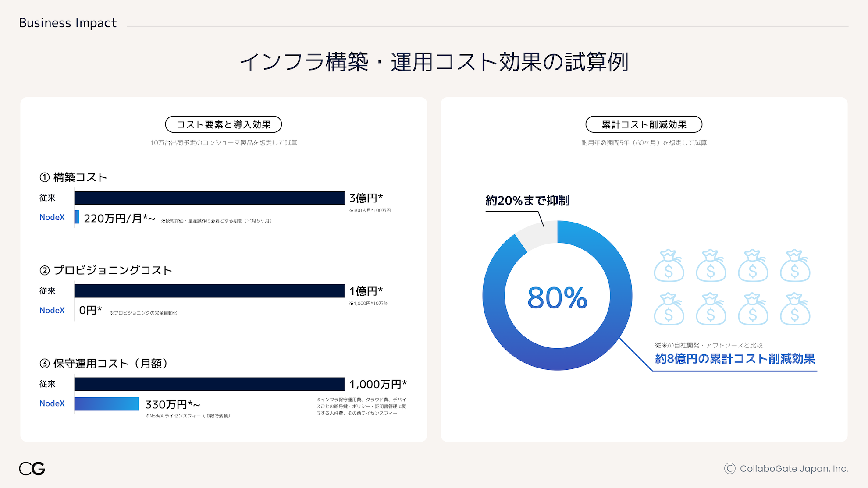The width and height of the screenshot is (868, 488).
Task: Click the CG logo in bottom corner
Action: [x=32, y=468]
